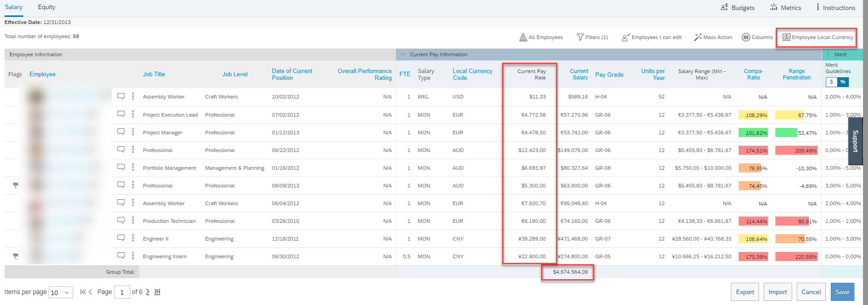Sort by Local Currency Code
The image size is (868, 305).
point(473,74)
